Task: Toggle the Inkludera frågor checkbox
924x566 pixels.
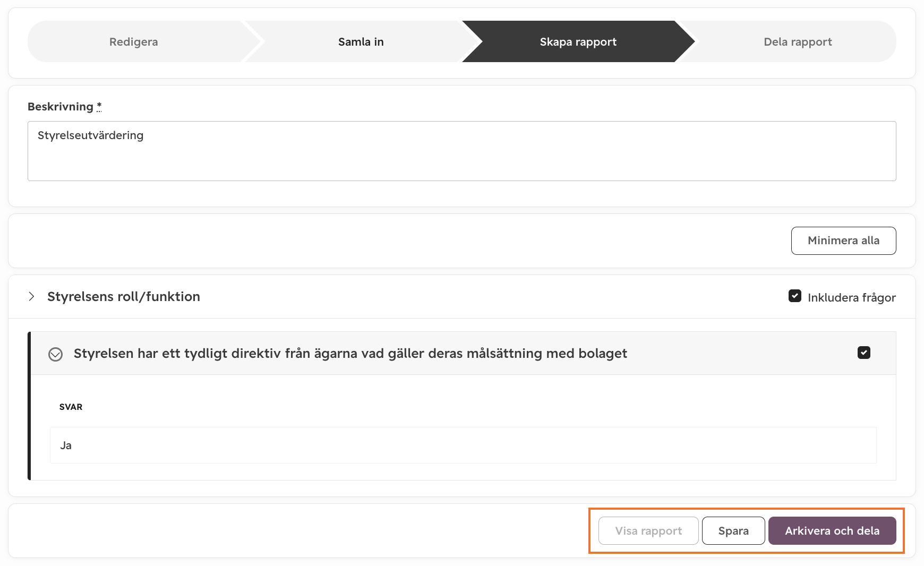Action: pyautogui.click(x=795, y=296)
